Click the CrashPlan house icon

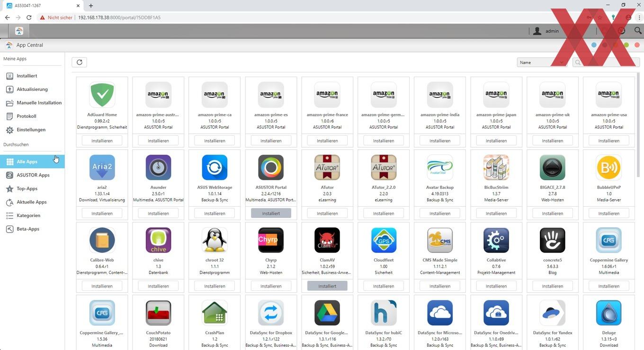click(x=215, y=313)
